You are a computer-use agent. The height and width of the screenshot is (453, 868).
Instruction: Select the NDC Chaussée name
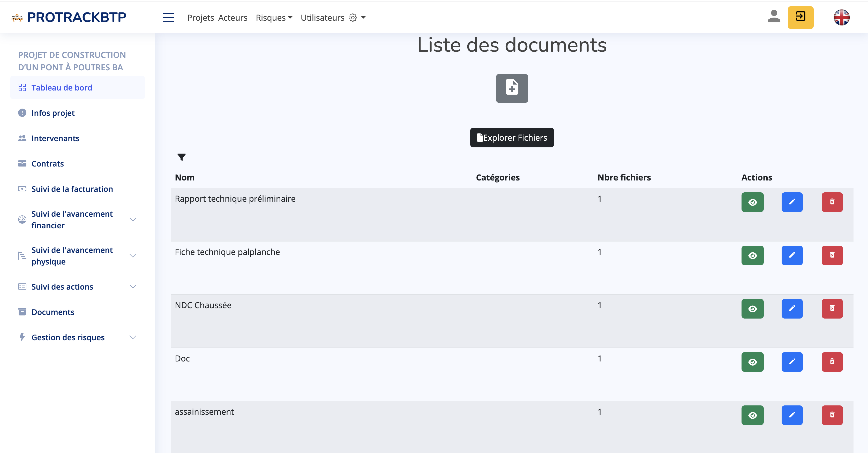coord(203,305)
